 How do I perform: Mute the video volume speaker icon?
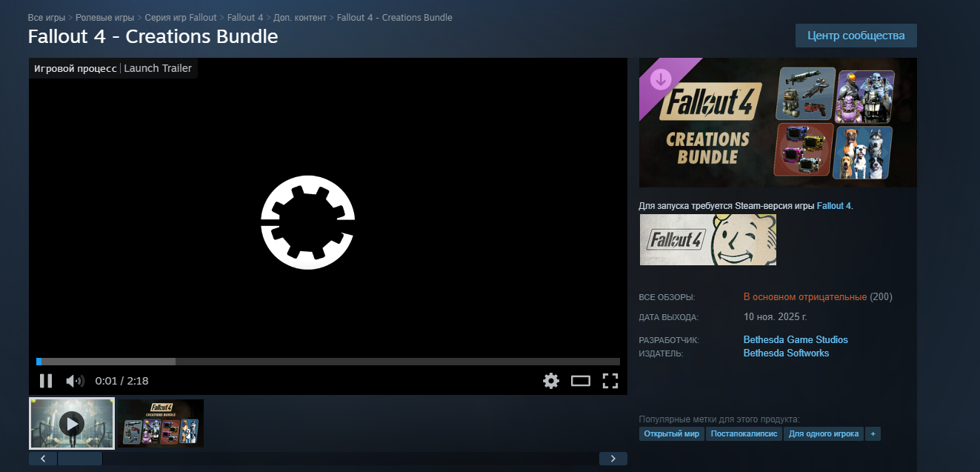pyautogui.click(x=75, y=381)
